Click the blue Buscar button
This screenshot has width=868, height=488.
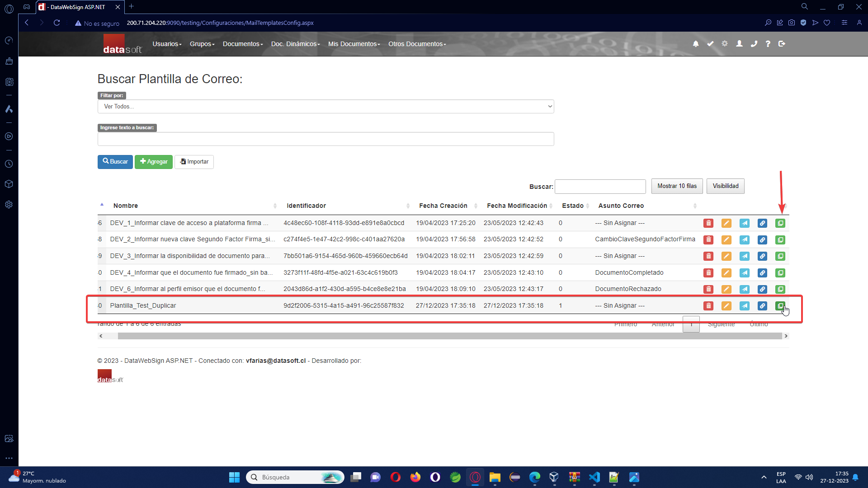115,162
